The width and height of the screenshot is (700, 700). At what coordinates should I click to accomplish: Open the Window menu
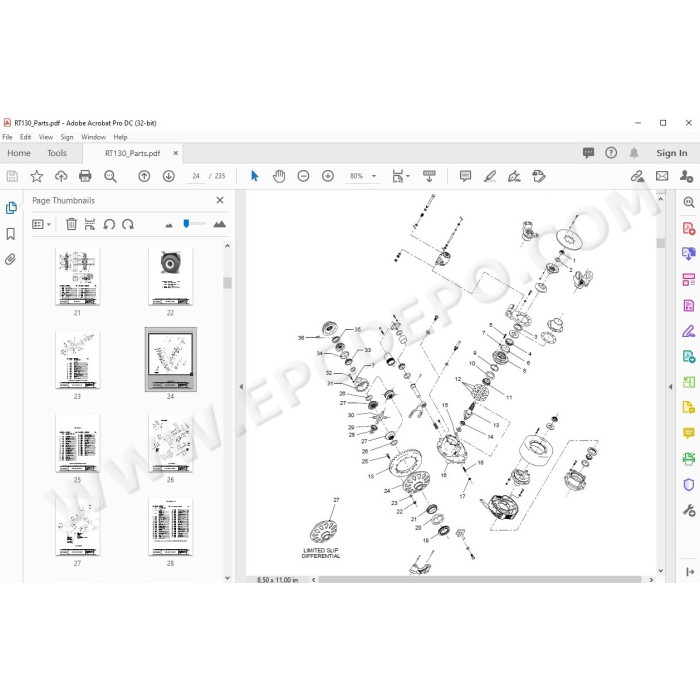[93, 137]
